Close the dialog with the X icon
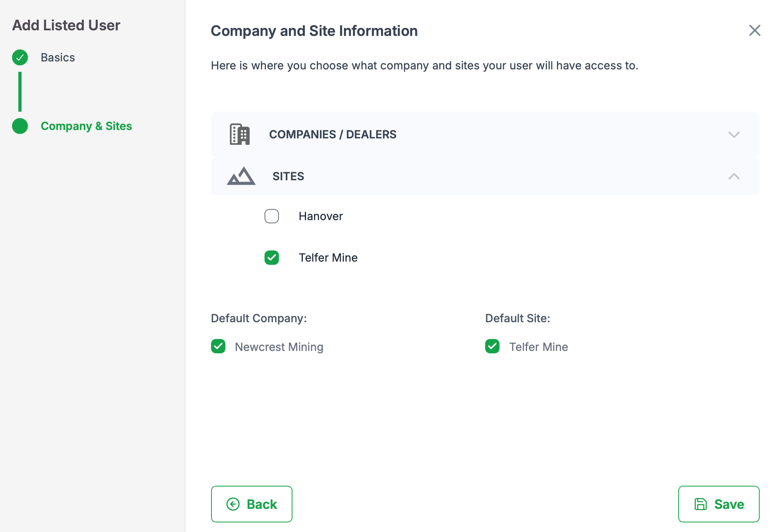Image resolution: width=778 pixels, height=532 pixels. point(754,30)
